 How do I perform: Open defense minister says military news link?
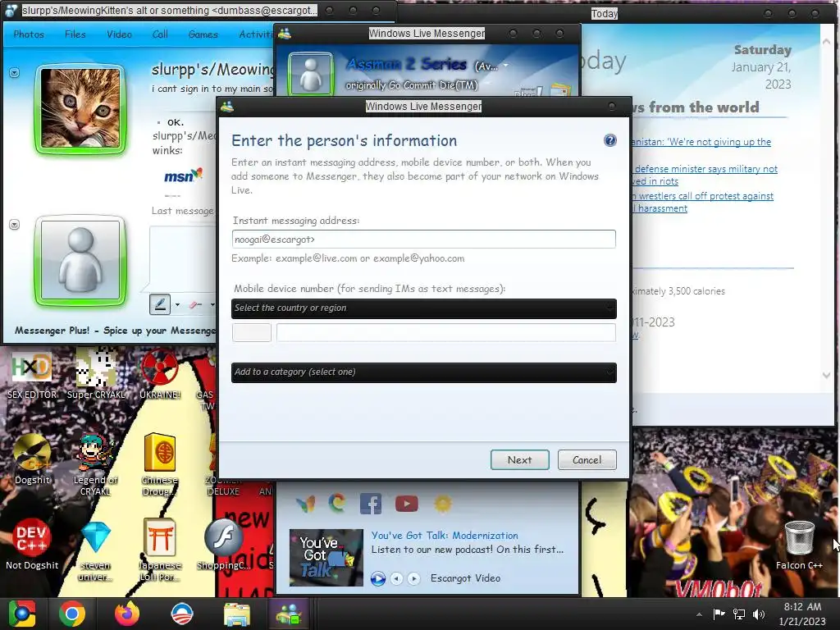(705, 175)
